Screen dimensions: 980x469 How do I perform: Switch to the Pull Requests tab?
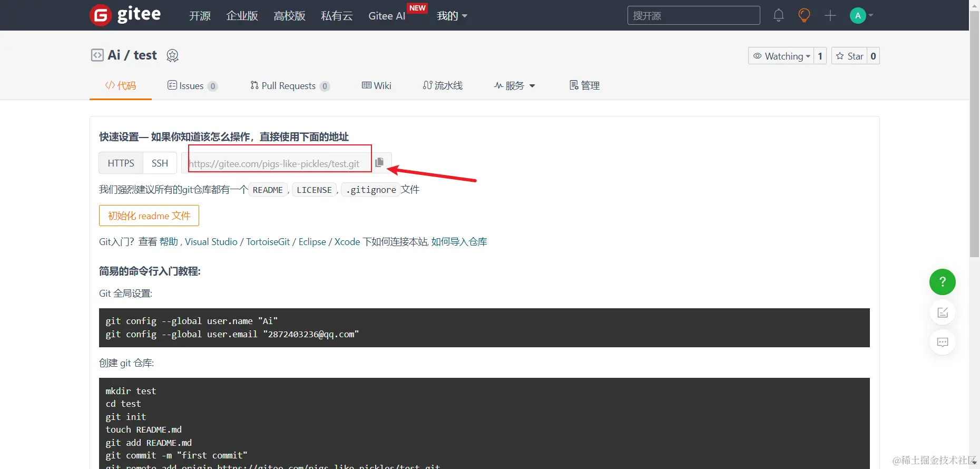tap(290, 85)
